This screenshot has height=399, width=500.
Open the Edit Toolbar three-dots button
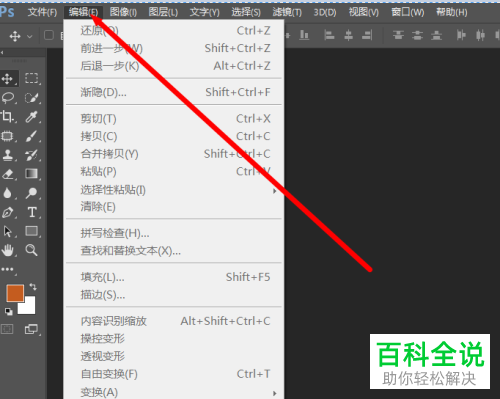[x=7, y=269]
